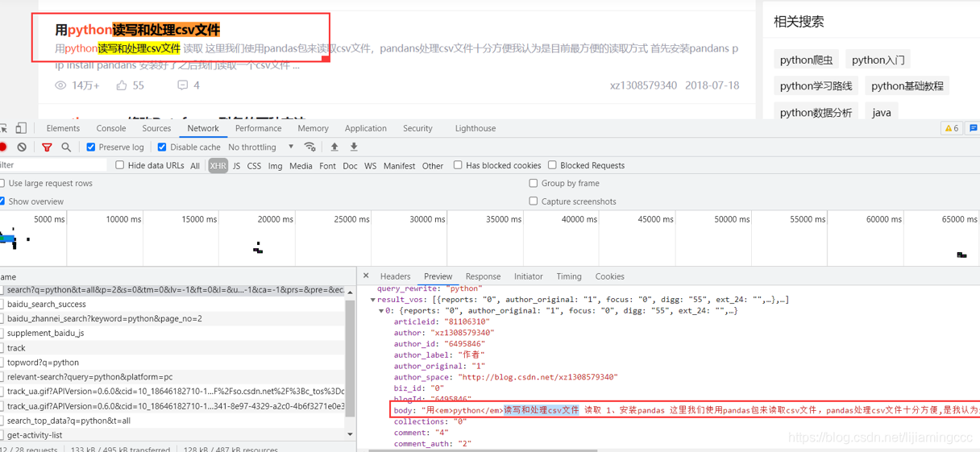Clear the network log

(22, 147)
